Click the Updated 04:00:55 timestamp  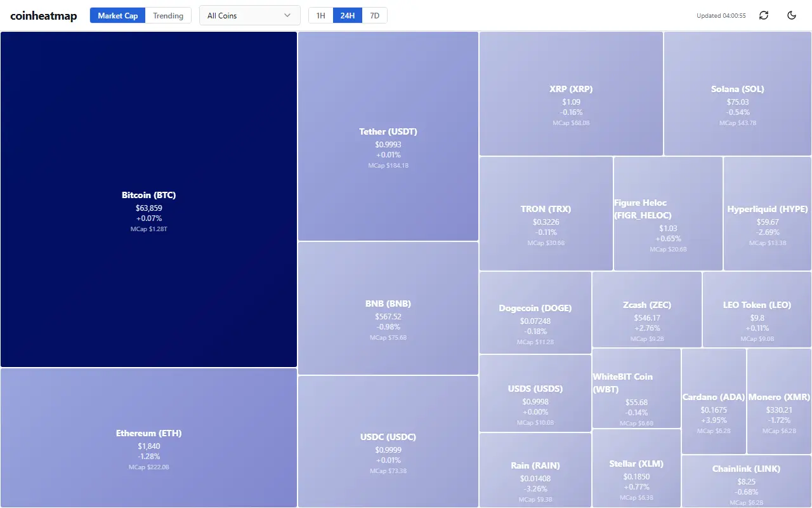click(721, 16)
